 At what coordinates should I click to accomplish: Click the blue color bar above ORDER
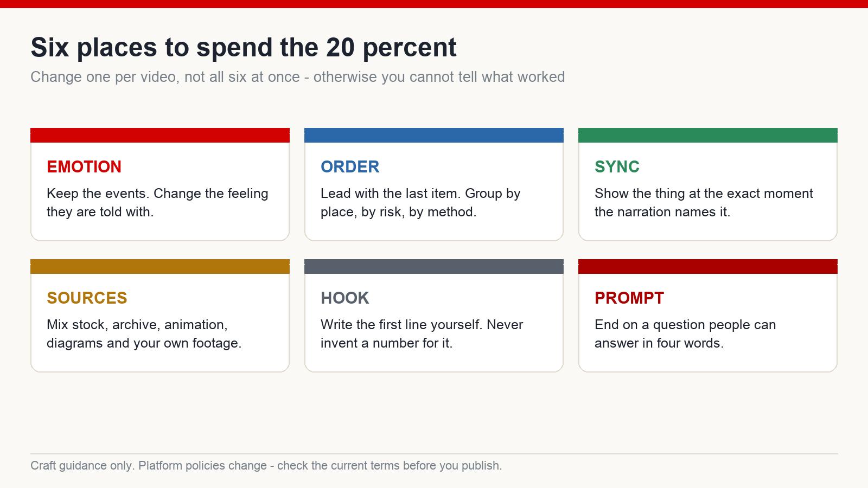pos(434,135)
